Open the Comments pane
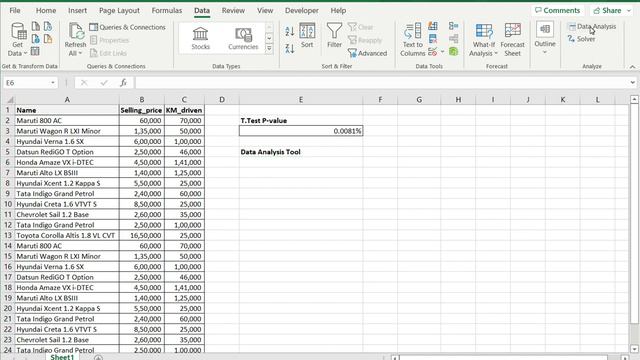This screenshot has height=360, width=640. pyautogui.click(x=557, y=11)
